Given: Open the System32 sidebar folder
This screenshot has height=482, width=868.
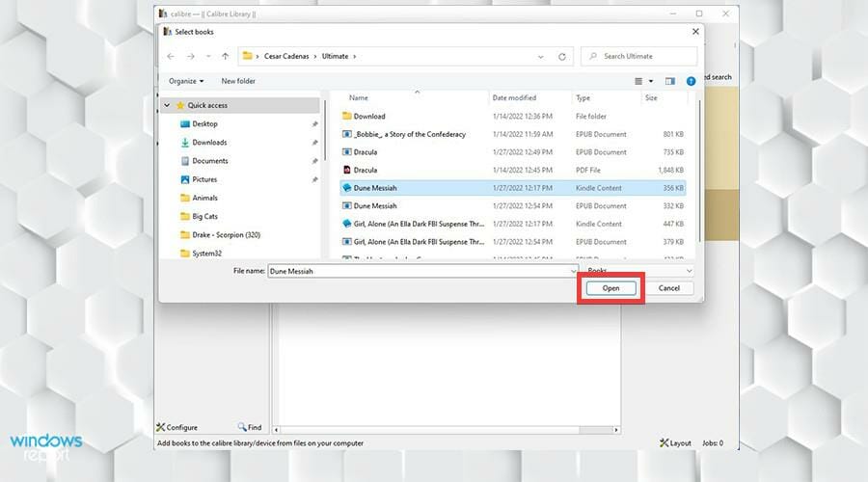Looking at the screenshot, I should coord(206,254).
